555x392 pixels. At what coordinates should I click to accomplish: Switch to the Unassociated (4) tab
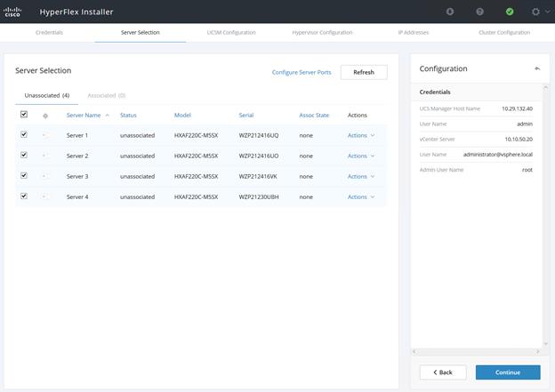click(x=47, y=95)
